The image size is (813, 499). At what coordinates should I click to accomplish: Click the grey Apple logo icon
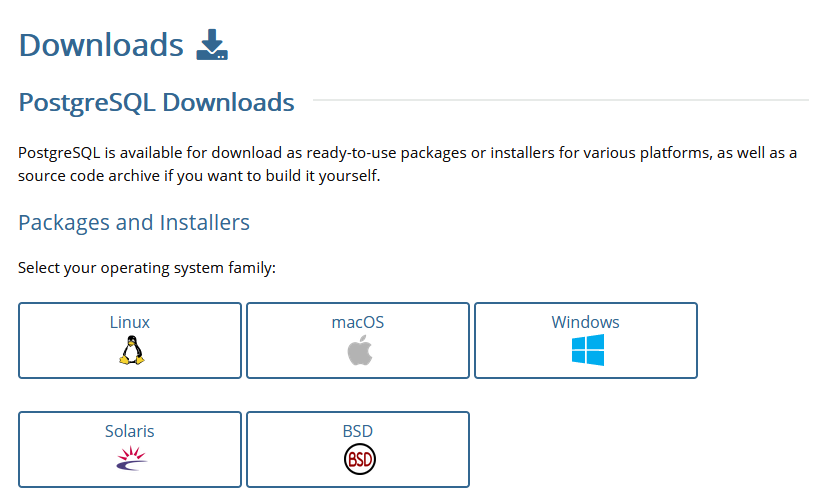pyautogui.click(x=358, y=351)
